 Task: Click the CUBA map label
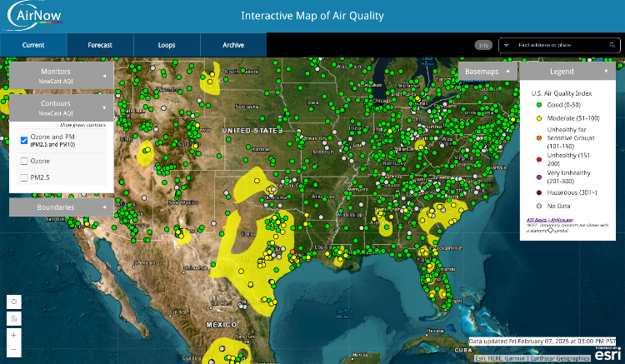point(463,350)
